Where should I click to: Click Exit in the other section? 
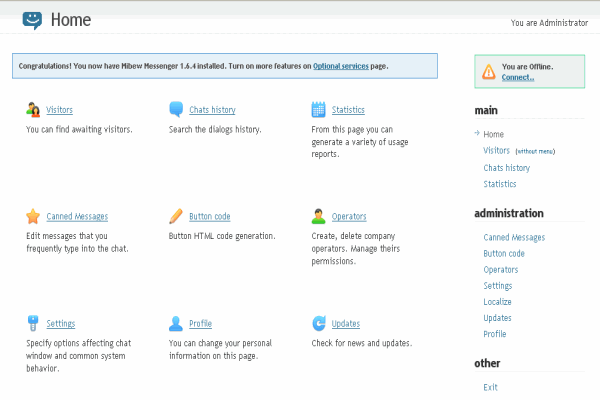[x=491, y=387]
